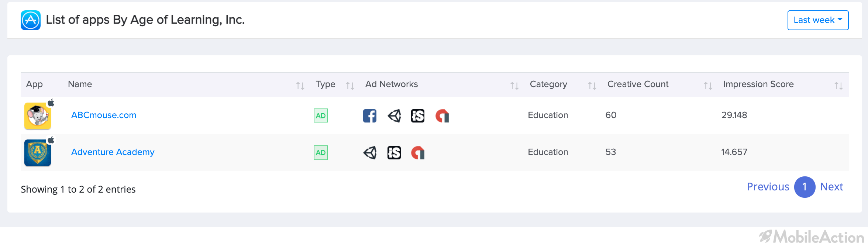Viewport: 868px width, 245px height.
Task: Sort by Impression Score column
Action: pyautogui.click(x=838, y=86)
